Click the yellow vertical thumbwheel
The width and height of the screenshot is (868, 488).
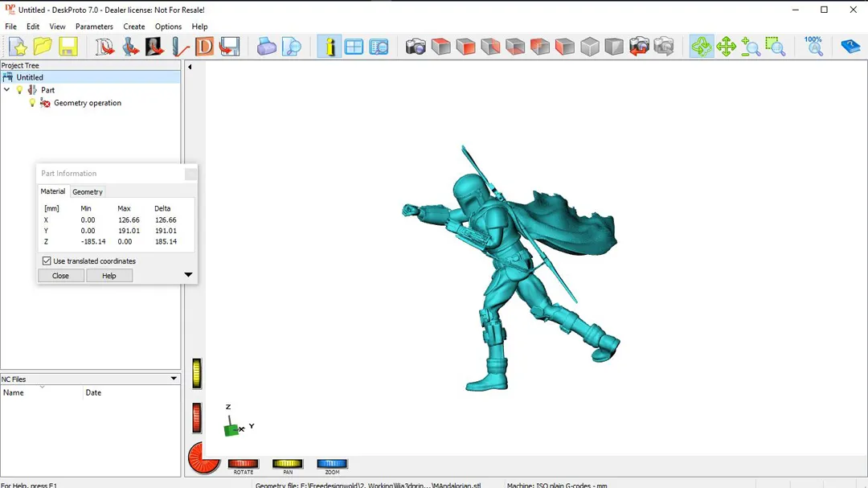pos(197,373)
